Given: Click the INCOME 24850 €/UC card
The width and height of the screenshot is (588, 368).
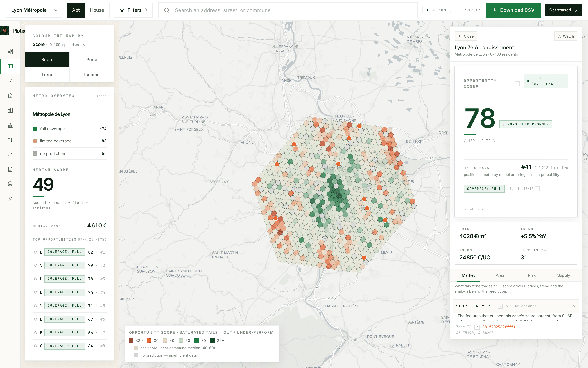Looking at the screenshot, I should [485, 254].
